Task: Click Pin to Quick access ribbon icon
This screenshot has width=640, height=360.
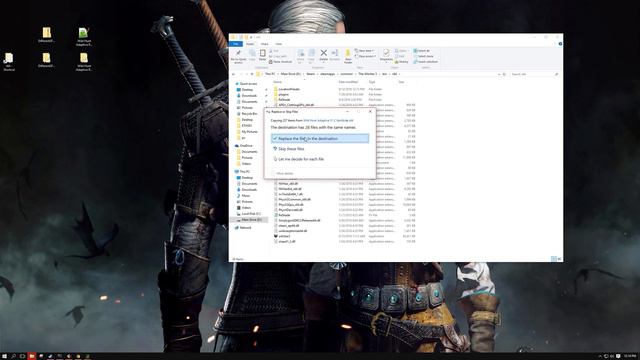Action: pyautogui.click(x=238, y=56)
